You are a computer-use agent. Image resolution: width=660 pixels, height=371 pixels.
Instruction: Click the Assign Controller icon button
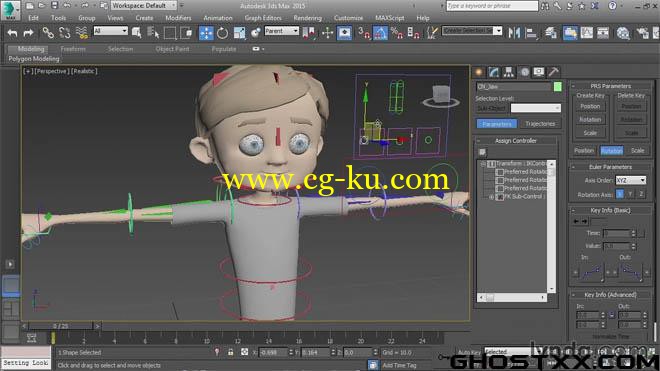point(482,152)
